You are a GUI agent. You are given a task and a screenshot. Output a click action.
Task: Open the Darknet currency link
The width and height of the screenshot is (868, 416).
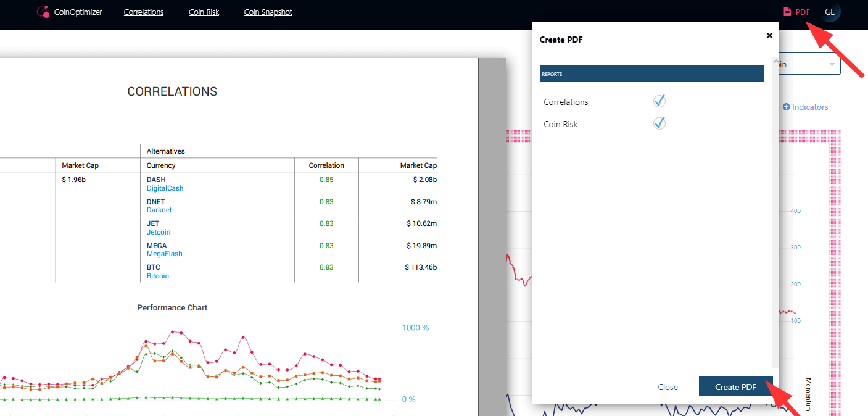[x=159, y=210]
